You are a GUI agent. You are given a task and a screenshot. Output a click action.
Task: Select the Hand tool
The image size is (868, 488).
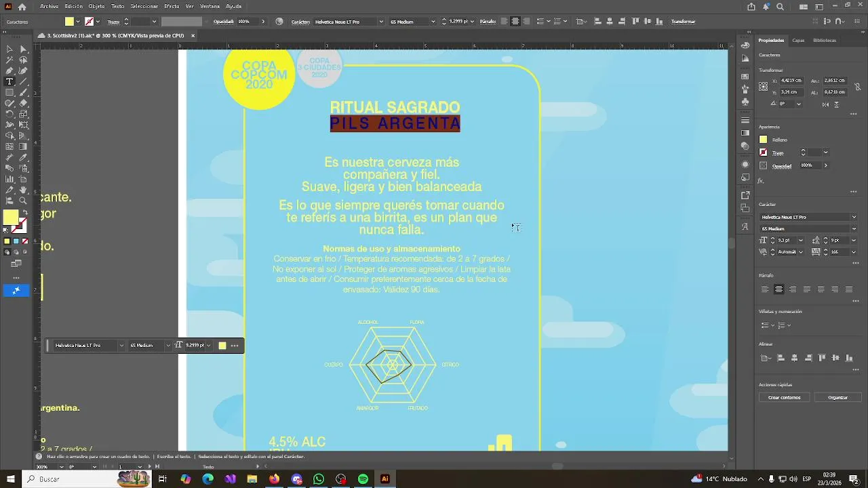tap(23, 190)
